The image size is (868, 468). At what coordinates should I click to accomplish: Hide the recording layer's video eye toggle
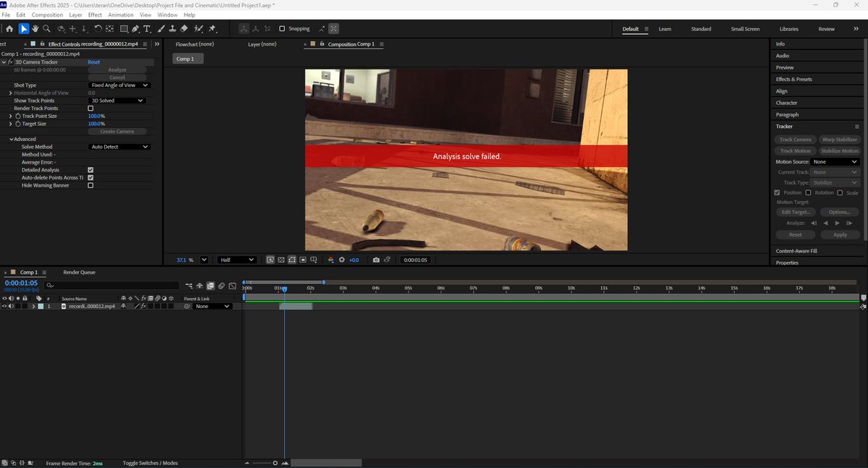(4, 306)
